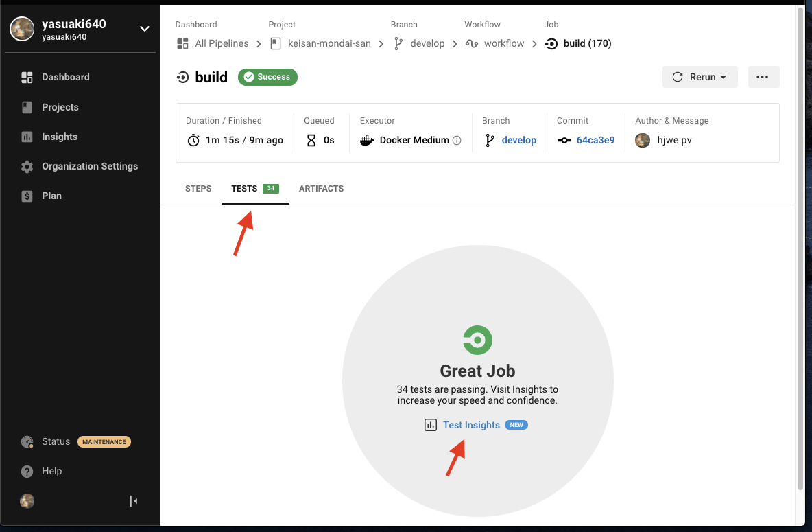The width and height of the screenshot is (812, 532).
Task: Open the Test Insights link
Action: pyautogui.click(x=471, y=425)
